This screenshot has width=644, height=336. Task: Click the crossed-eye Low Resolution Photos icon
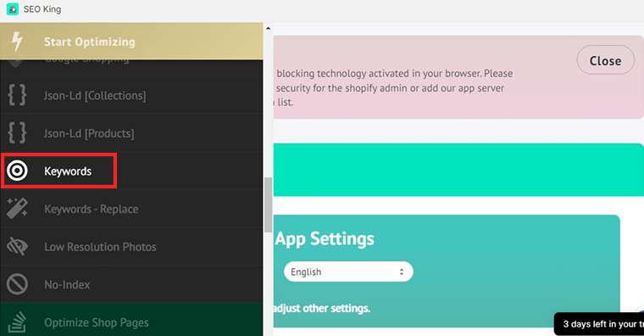click(x=17, y=246)
